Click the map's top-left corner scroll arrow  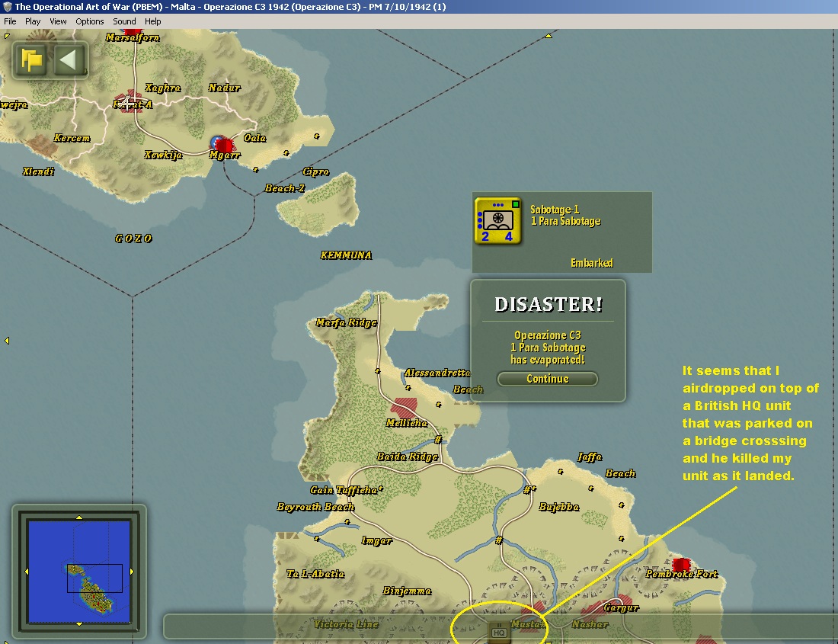(x=6, y=36)
